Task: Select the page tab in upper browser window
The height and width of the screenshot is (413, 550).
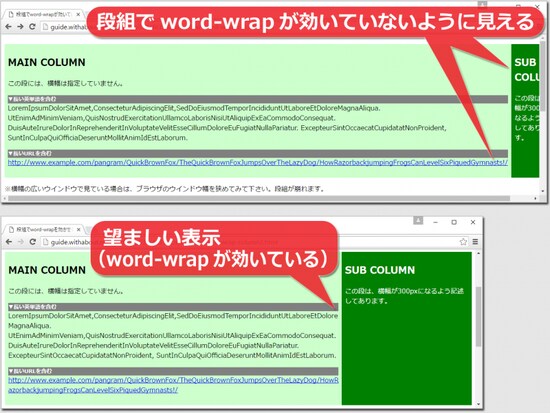Action: click(x=43, y=14)
